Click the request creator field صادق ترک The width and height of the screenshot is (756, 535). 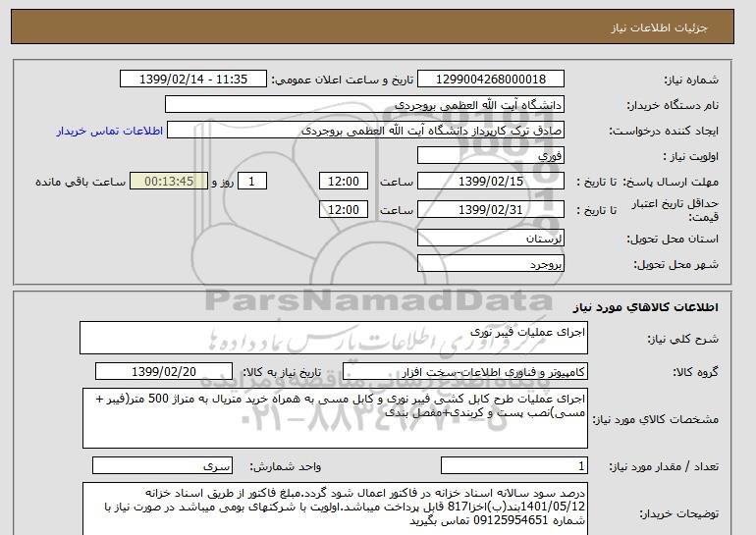[x=365, y=131]
